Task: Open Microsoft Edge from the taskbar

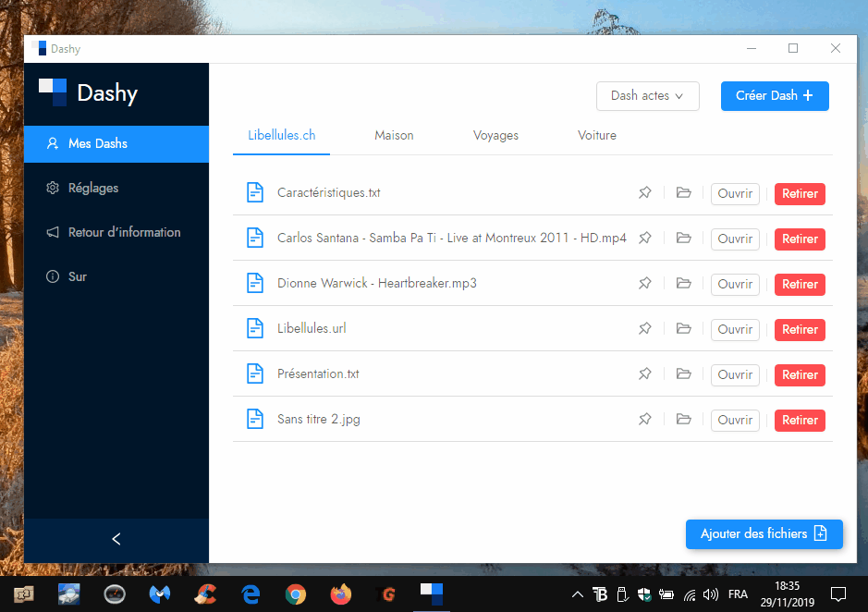Action: [251, 594]
